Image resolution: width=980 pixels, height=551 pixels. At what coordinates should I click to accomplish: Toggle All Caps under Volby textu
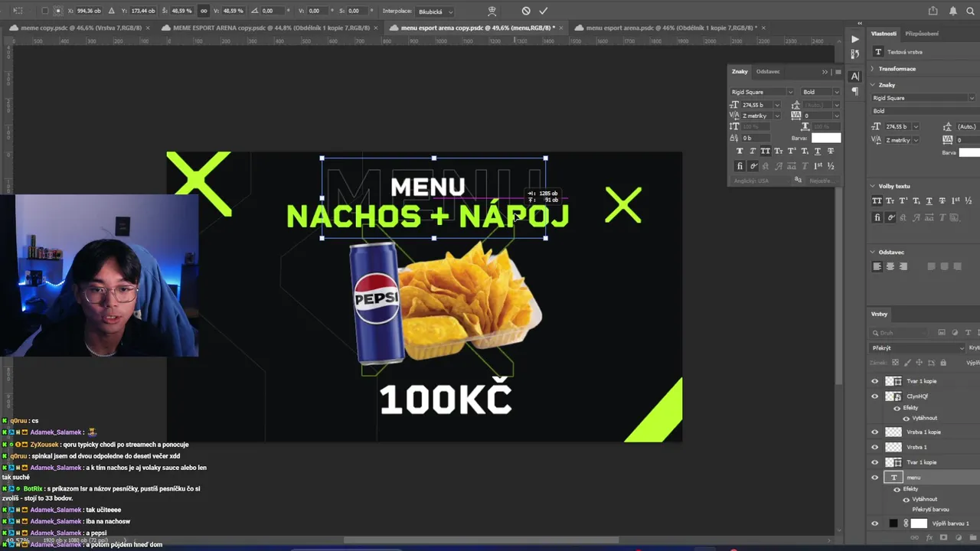[877, 201]
